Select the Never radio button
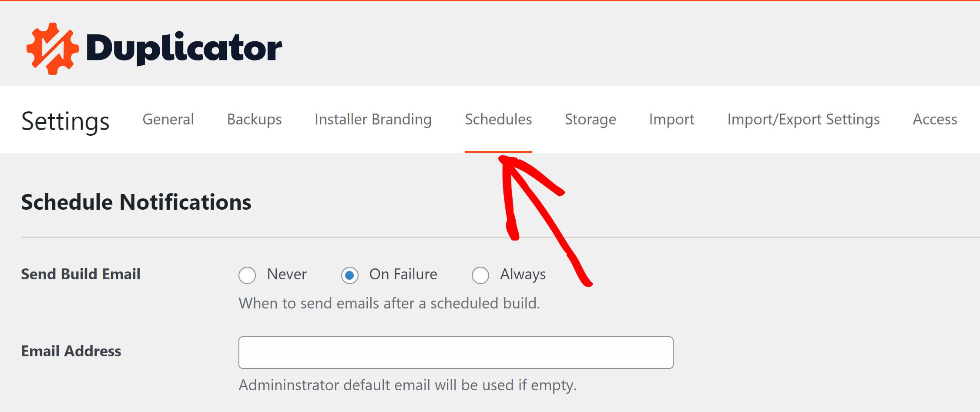The height and width of the screenshot is (412, 980). (247, 275)
